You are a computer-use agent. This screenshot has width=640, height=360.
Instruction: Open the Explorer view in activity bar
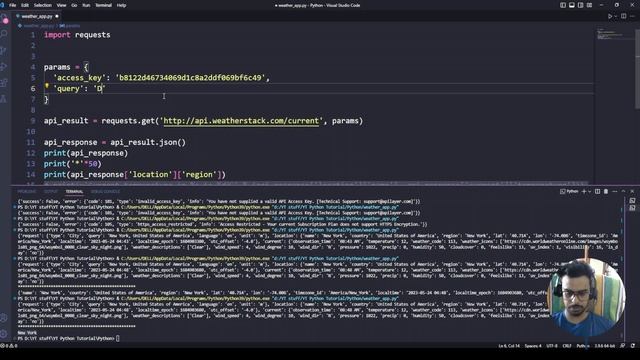point(4,19)
